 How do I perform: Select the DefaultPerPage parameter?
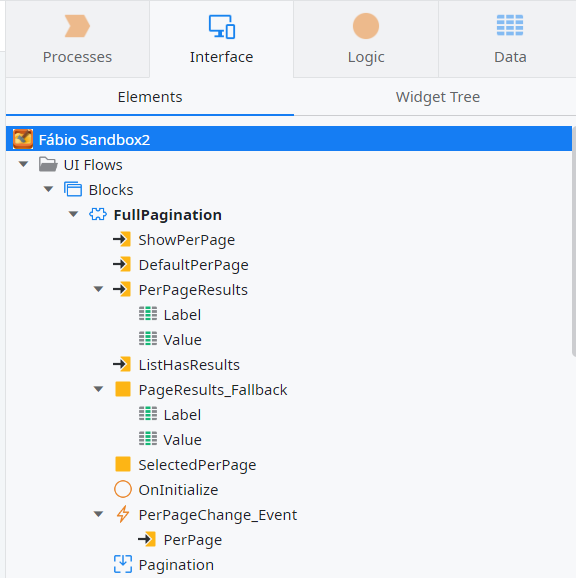(x=193, y=265)
